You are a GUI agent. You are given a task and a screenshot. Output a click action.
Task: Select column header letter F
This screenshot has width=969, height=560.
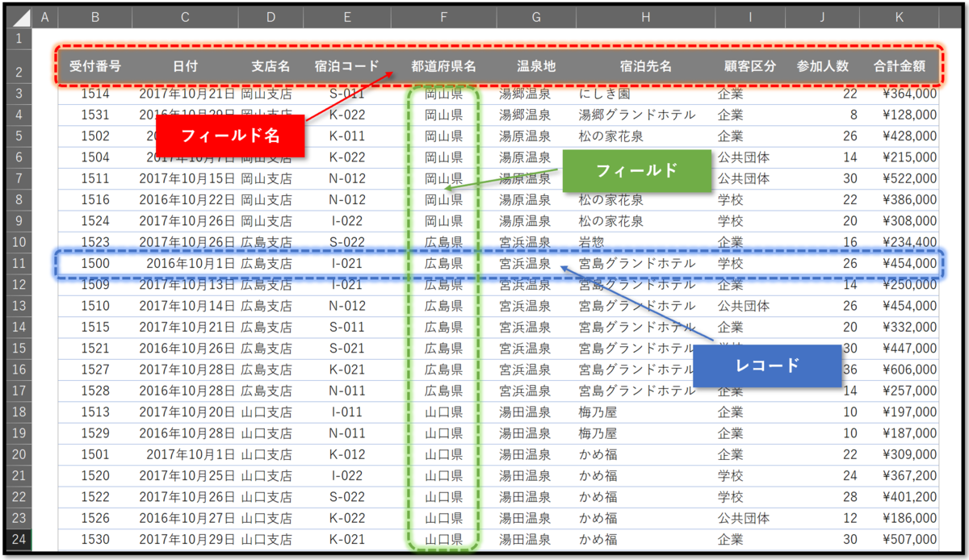[443, 16]
